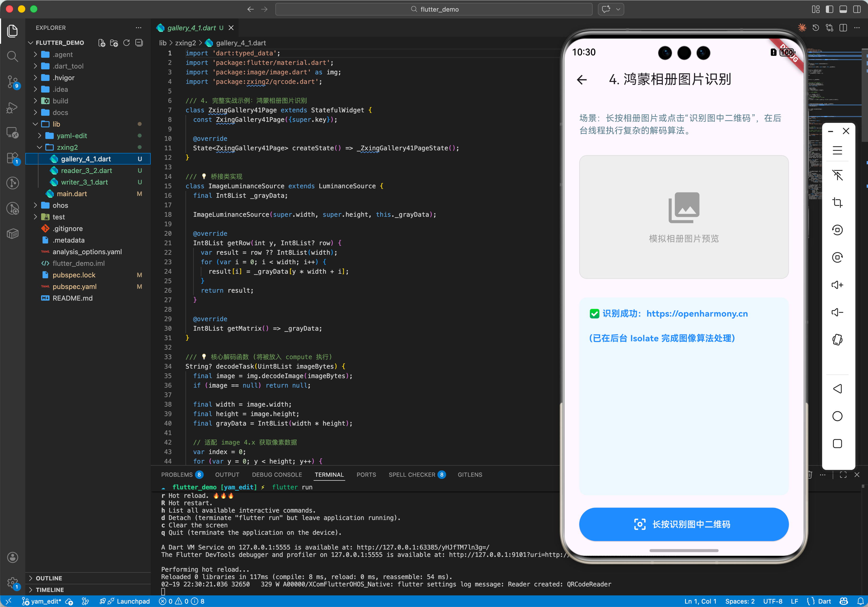
Task: Refresh the explorer file tree
Action: tap(127, 43)
